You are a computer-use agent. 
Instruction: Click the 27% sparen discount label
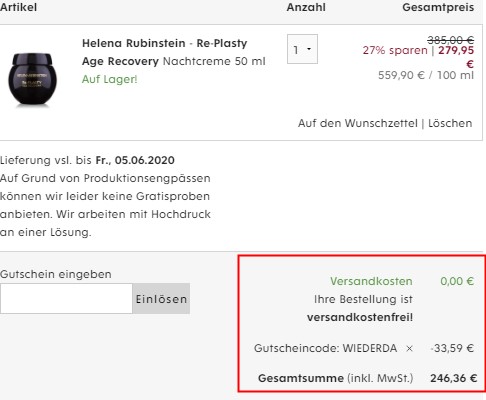click(x=395, y=50)
